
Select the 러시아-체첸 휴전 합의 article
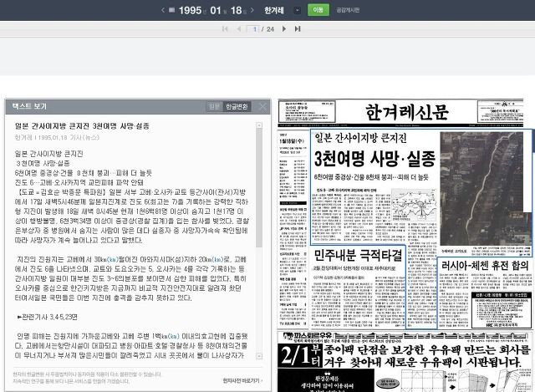[485, 265]
